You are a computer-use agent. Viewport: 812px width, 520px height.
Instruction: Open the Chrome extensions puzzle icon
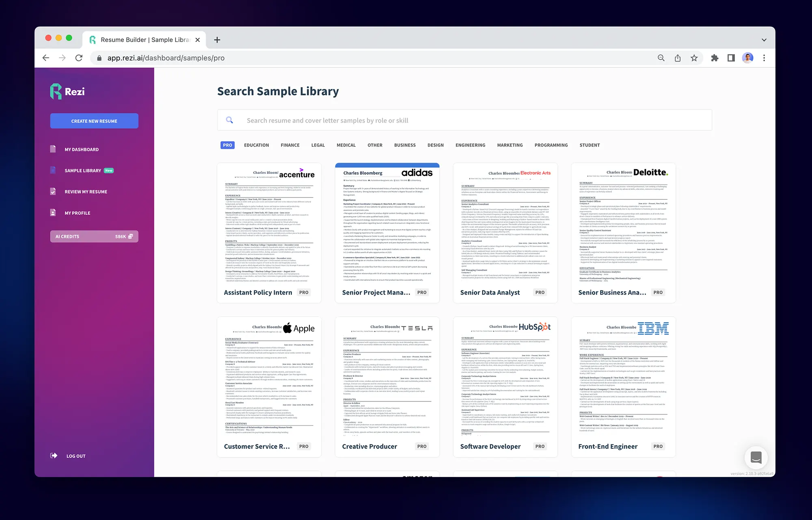point(715,58)
